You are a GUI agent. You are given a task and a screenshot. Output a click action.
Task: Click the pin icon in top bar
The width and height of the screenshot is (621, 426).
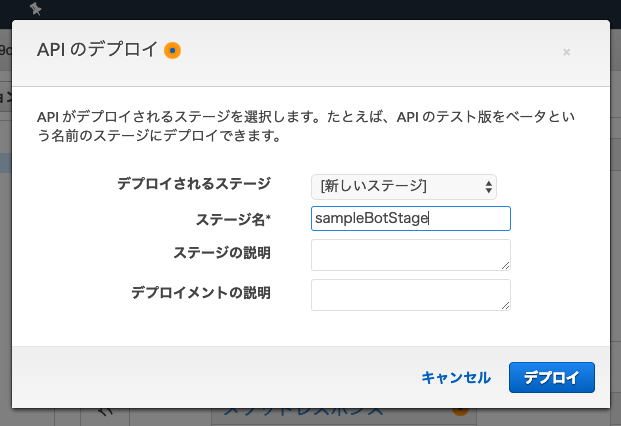36,9
